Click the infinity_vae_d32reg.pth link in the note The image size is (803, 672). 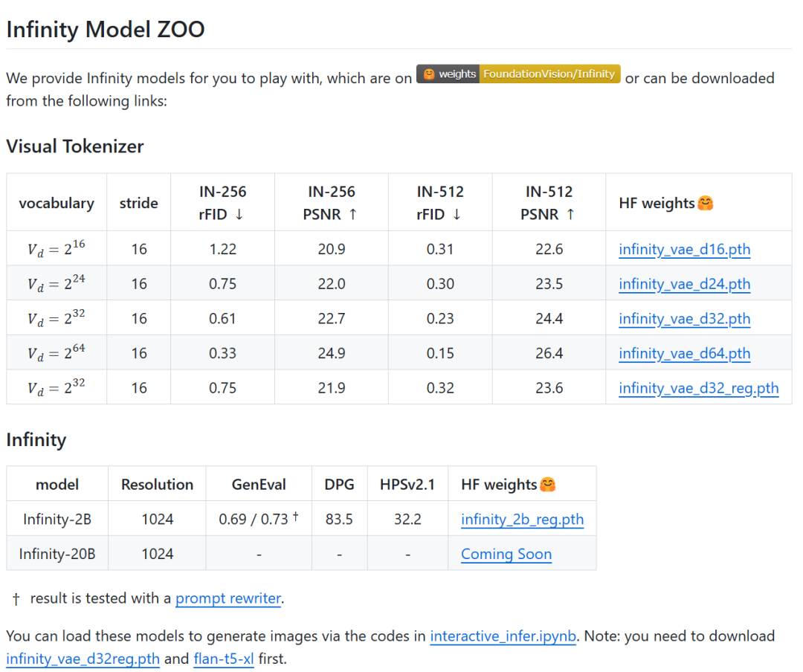click(x=83, y=659)
